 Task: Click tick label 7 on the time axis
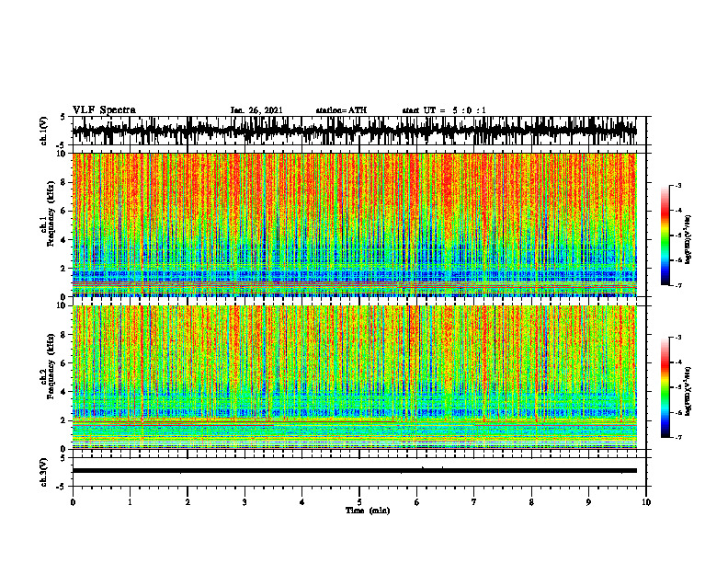pos(474,502)
